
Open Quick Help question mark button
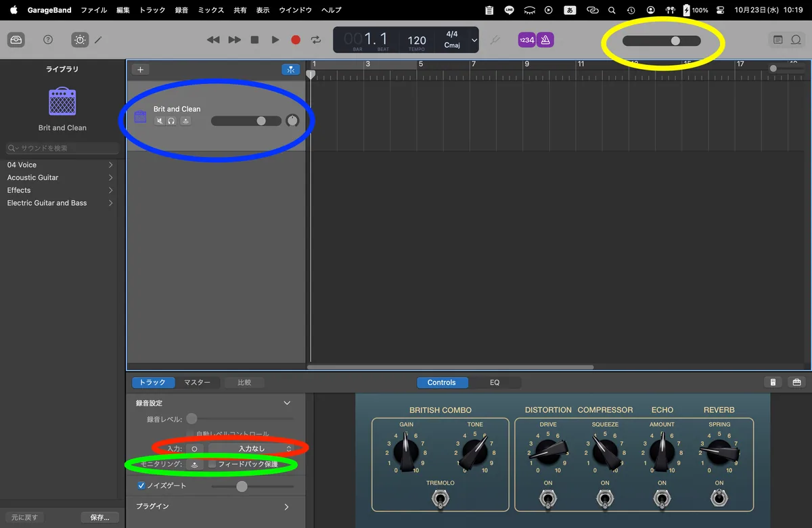point(48,40)
